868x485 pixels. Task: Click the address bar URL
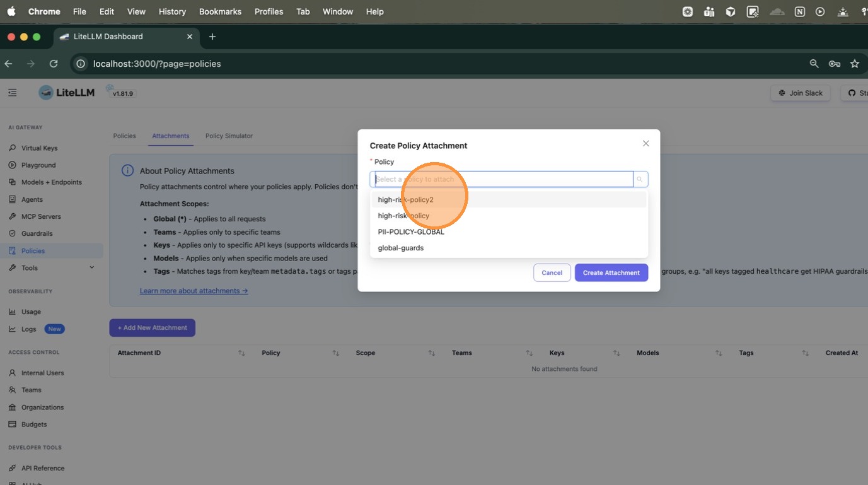coord(157,64)
